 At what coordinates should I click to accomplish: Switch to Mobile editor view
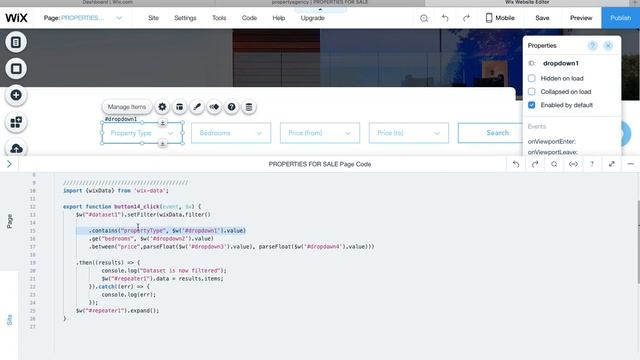point(500,18)
